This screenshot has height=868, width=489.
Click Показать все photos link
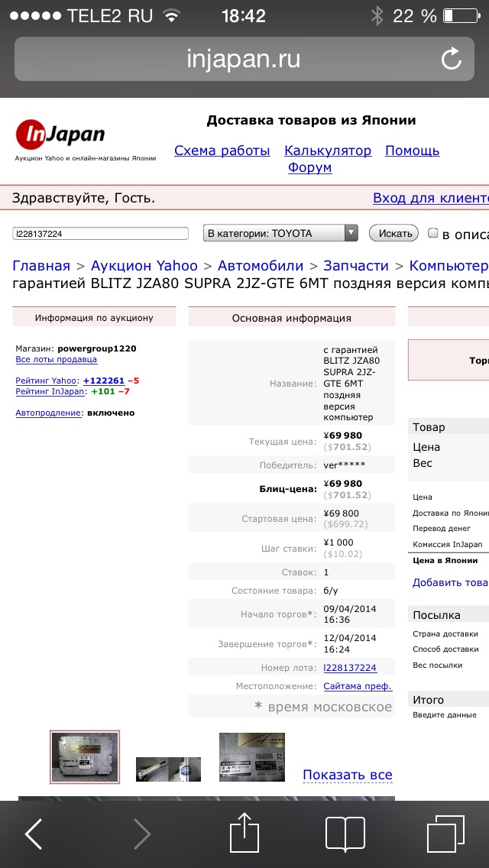pyautogui.click(x=348, y=775)
